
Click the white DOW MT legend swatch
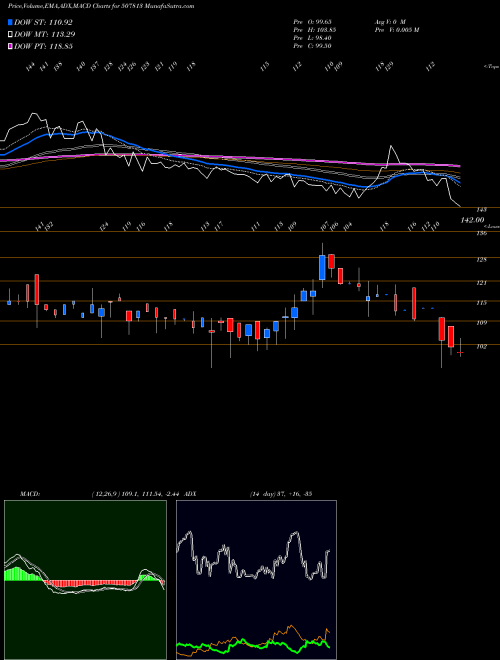click(10, 34)
